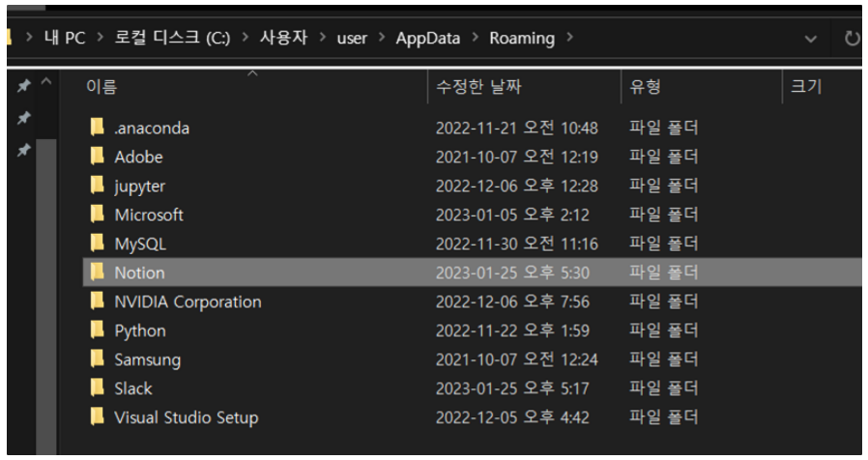Click date 2023-01-05 오후 2:12
Viewport: 868px width, 460px height.
pos(512,215)
